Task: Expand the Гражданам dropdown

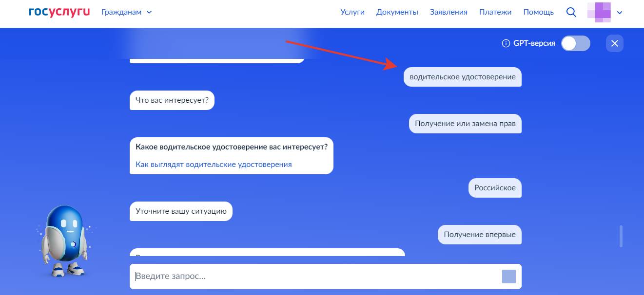Action: coord(127,12)
